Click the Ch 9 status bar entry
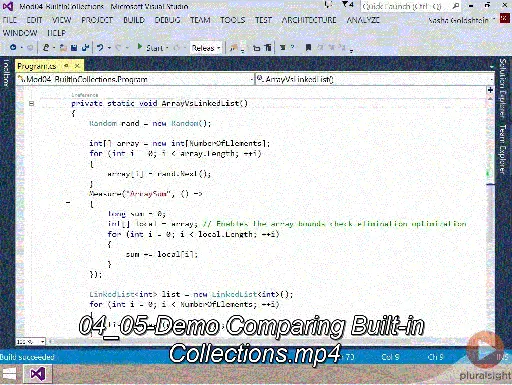512x385 pixels. coord(435,357)
